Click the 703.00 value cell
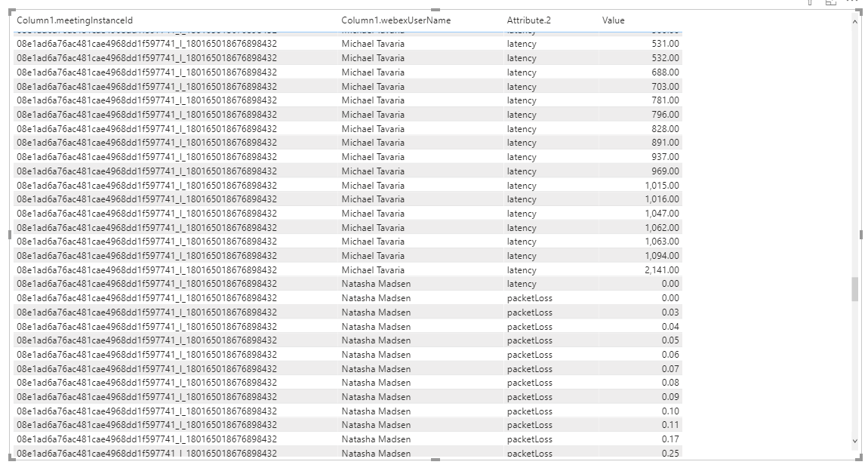Screen dimensions: 868x471 [665, 87]
